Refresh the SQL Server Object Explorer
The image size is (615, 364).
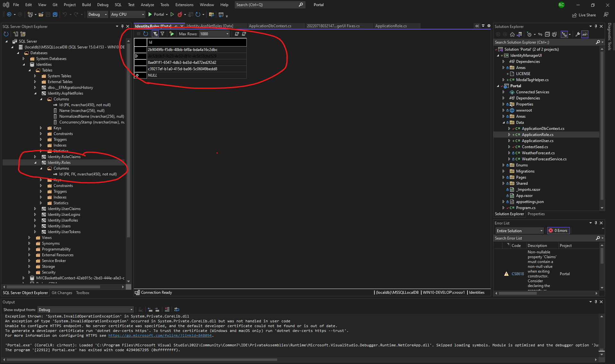point(6,34)
